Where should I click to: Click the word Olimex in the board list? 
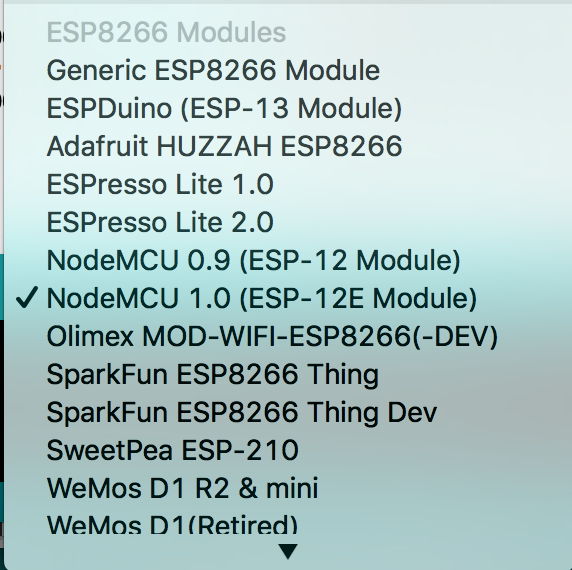90,336
